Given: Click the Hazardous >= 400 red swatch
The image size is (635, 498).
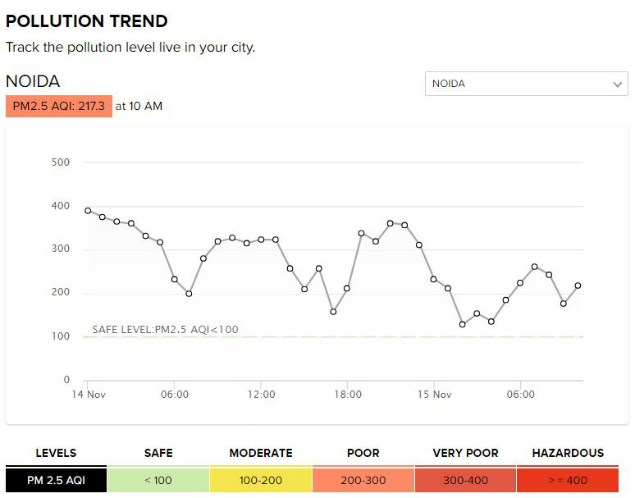Looking at the screenshot, I should click(568, 480).
